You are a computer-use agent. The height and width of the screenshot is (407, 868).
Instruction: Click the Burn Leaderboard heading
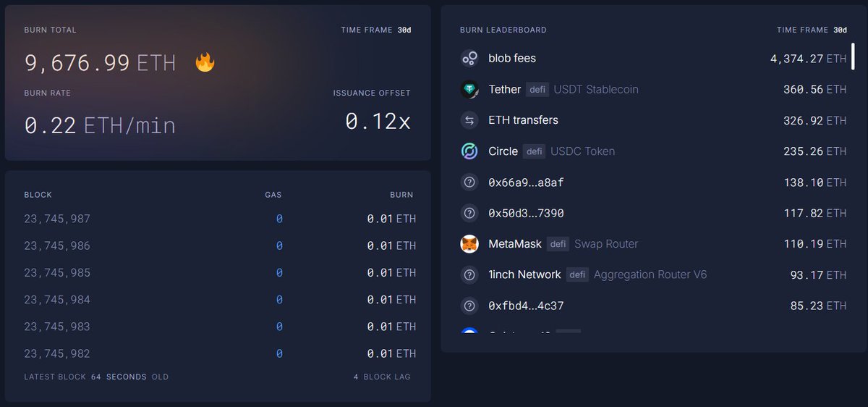[x=503, y=30]
